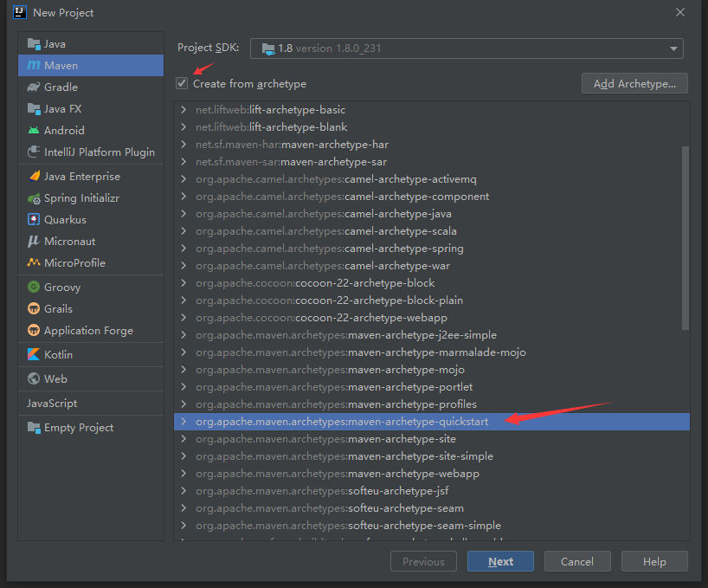Click the Android robot icon
The image size is (708, 588).
pyautogui.click(x=34, y=131)
